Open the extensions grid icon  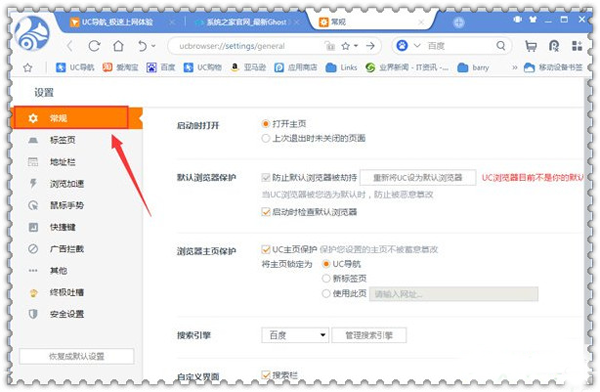(x=577, y=46)
